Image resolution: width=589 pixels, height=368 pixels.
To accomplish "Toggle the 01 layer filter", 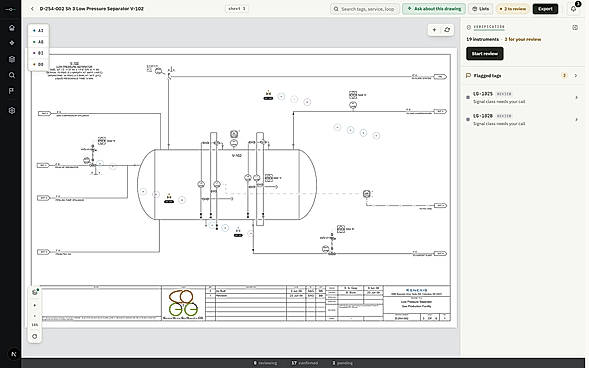I will click(38, 53).
